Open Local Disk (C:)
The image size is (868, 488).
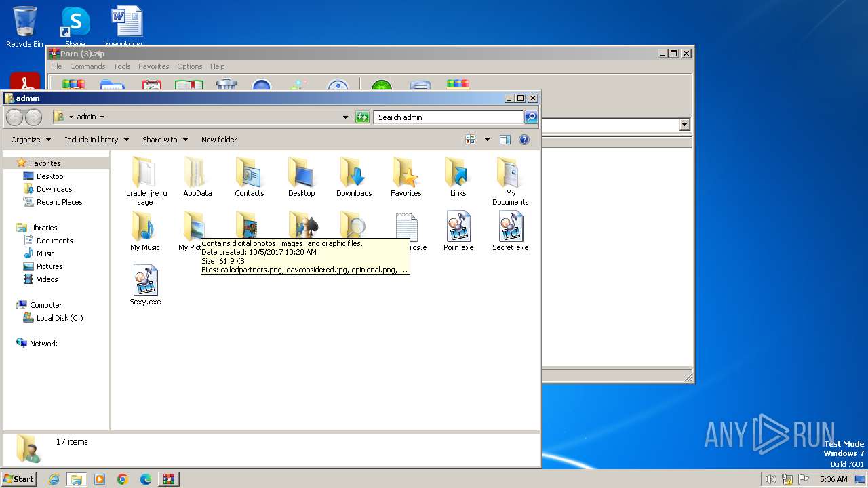click(x=60, y=318)
